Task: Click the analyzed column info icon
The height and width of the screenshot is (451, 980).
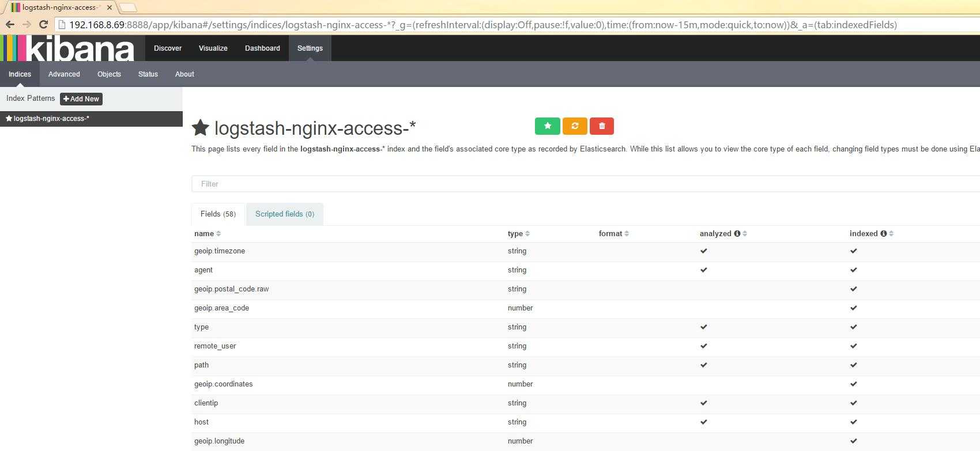Action: click(x=737, y=233)
